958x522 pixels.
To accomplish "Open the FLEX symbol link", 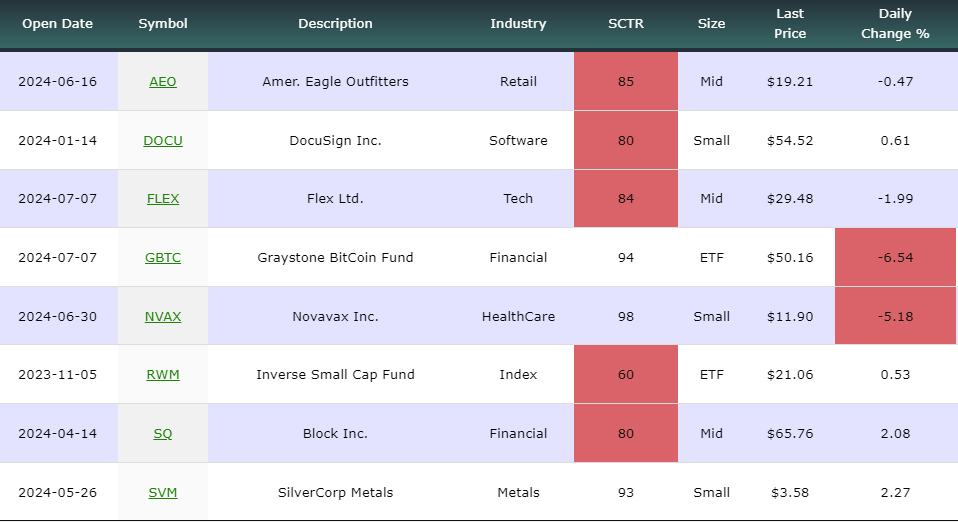I will click(x=163, y=199).
